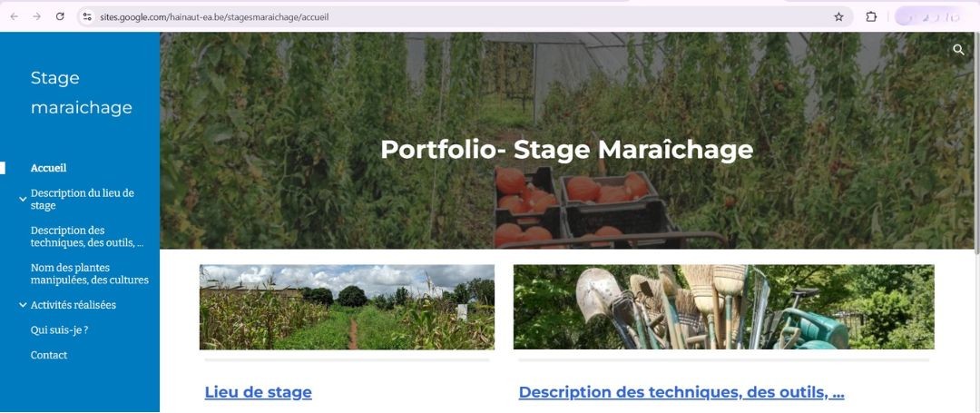Expand the Activités réalisées chevron
This screenshot has height=413, width=980.
[x=23, y=306]
